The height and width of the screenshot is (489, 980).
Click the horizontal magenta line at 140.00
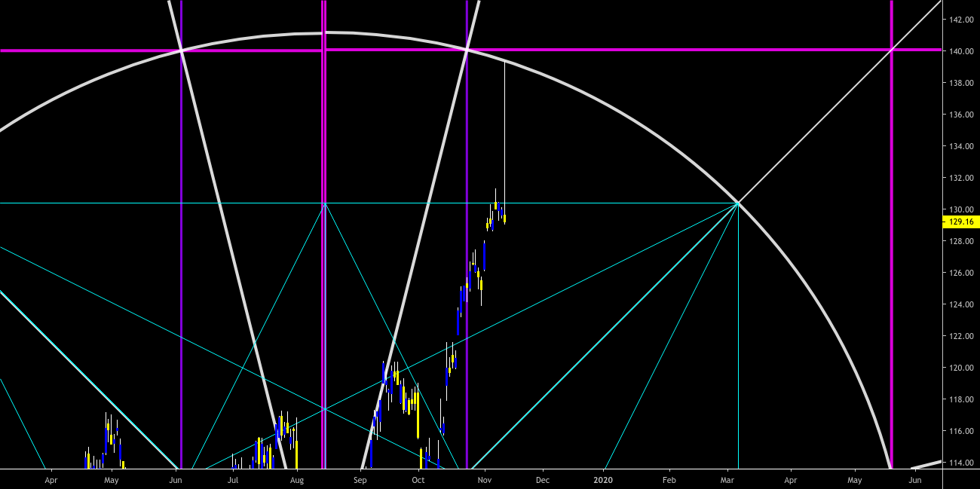(x=641, y=50)
